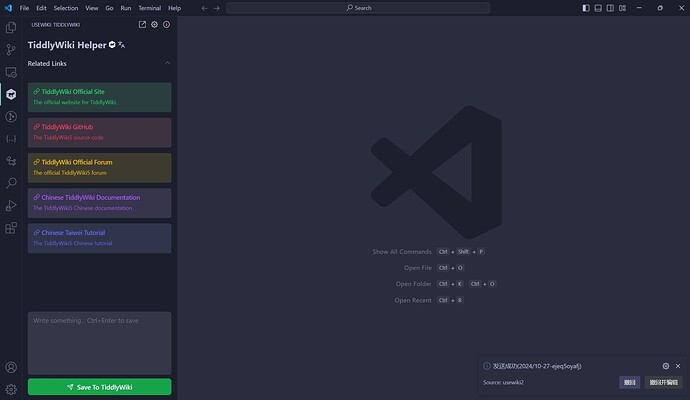Image resolution: width=690 pixels, height=400 pixels.
Task: Toggle the secondary side bar layout icon
Action: (x=610, y=8)
